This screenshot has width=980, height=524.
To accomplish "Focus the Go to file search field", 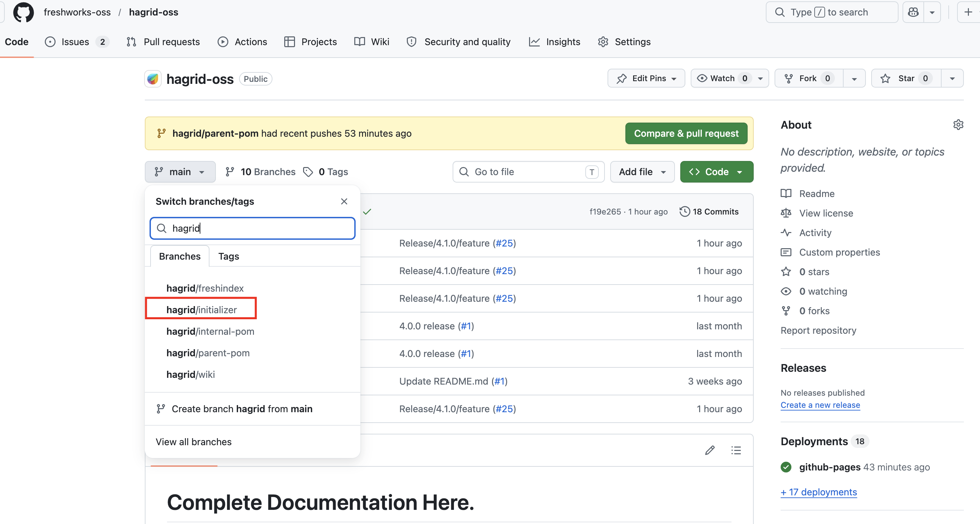I will (528, 172).
